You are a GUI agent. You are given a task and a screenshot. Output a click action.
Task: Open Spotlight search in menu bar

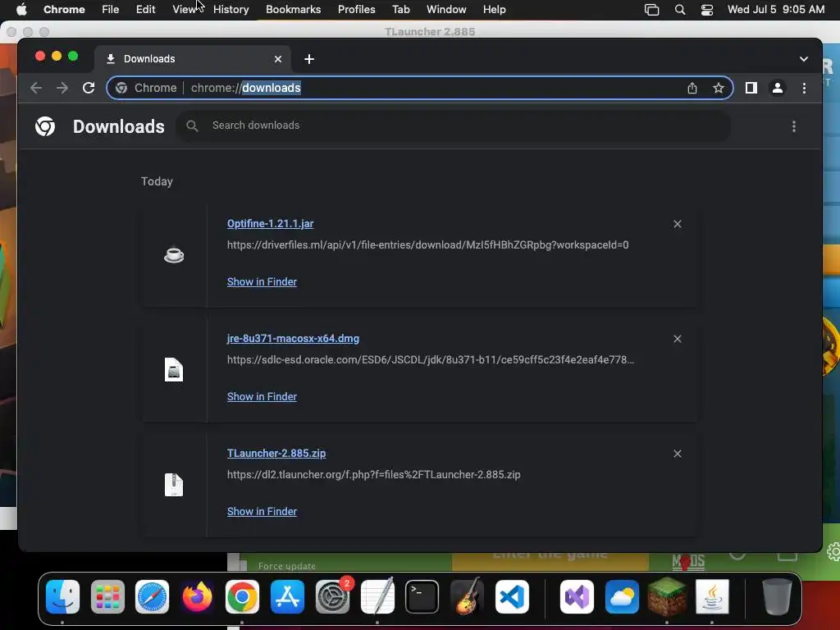tap(680, 10)
